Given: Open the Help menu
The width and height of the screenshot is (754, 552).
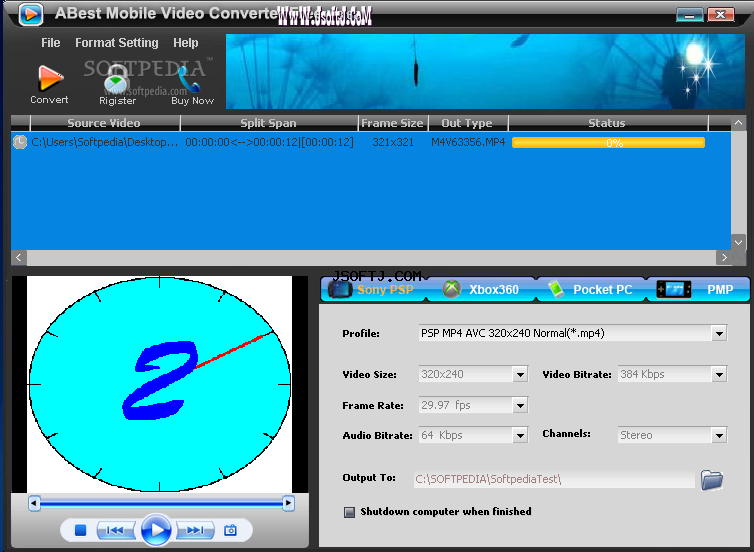Looking at the screenshot, I should [186, 43].
